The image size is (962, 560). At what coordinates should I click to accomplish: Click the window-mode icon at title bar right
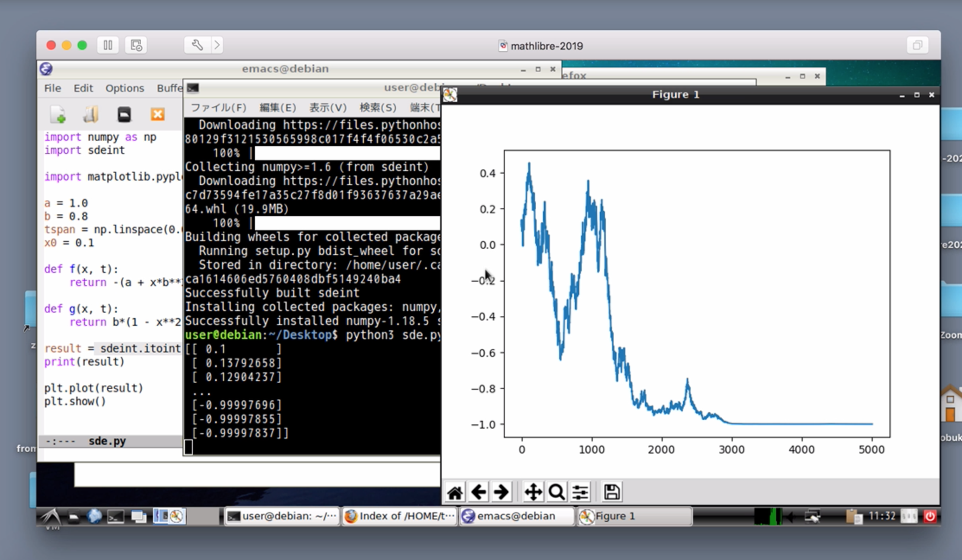917,45
